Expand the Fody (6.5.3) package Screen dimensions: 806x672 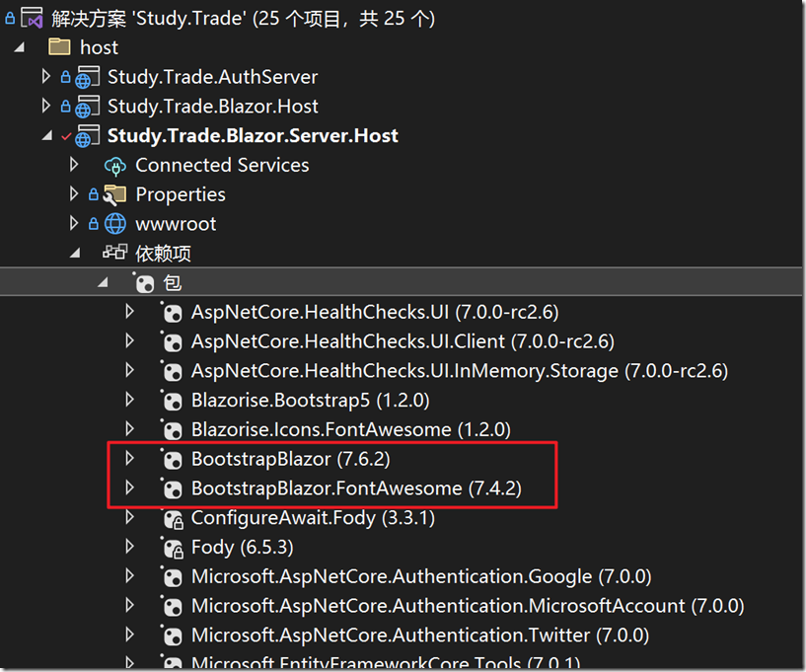[130, 546]
